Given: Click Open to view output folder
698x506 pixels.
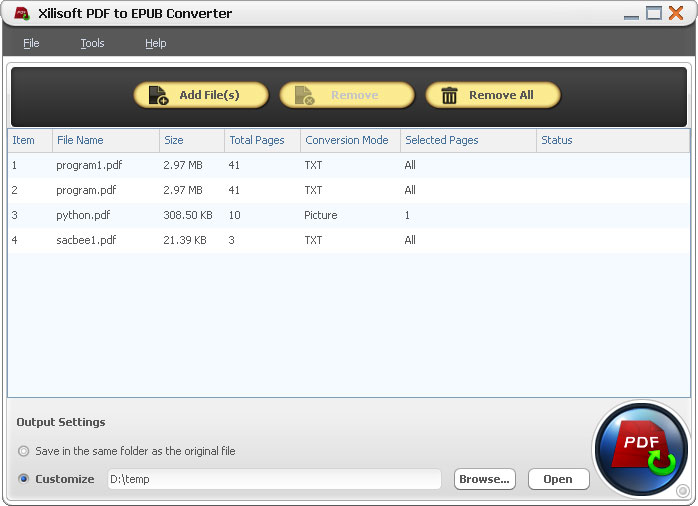Looking at the screenshot, I should click(558, 479).
